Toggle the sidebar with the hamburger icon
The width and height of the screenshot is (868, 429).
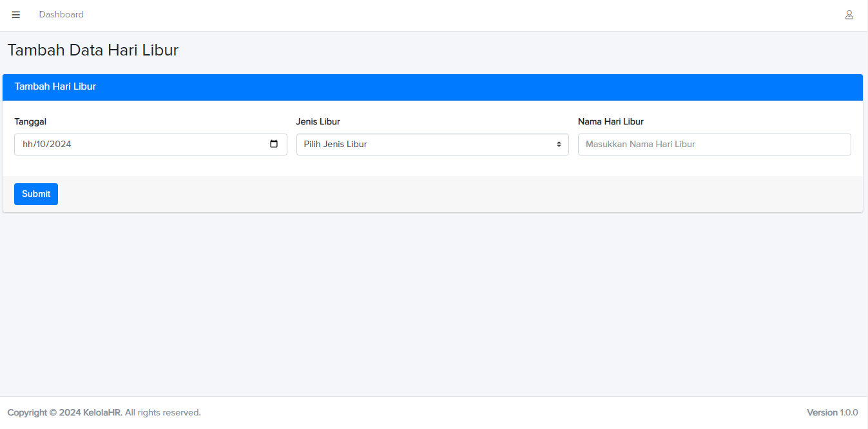click(x=16, y=15)
